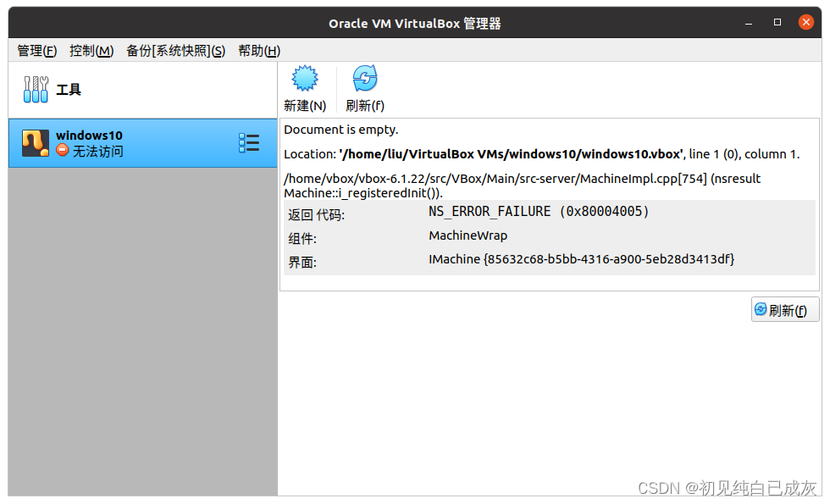The image size is (830, 504).
Task: Click the 新建(N) new machine icon
Action: (x=305, y=78)
